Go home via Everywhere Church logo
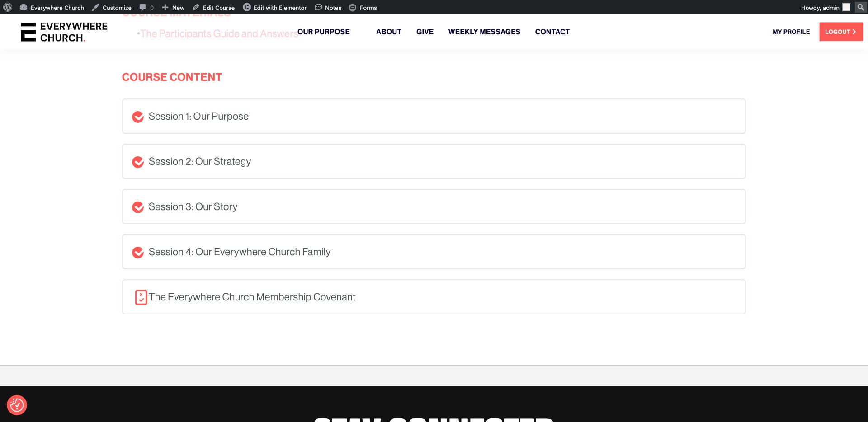This screenshot has width=868, height=422. coord(64,32)
